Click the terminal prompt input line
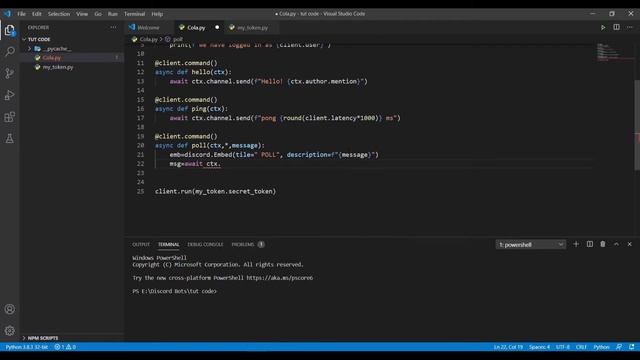The width and height of the screenshot is (640, 360). click(x=175, y=291)
